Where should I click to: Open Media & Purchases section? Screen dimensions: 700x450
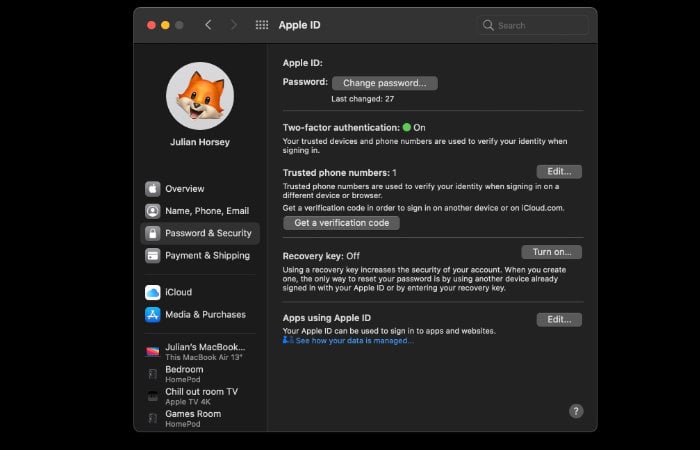[x=200, y=315]
